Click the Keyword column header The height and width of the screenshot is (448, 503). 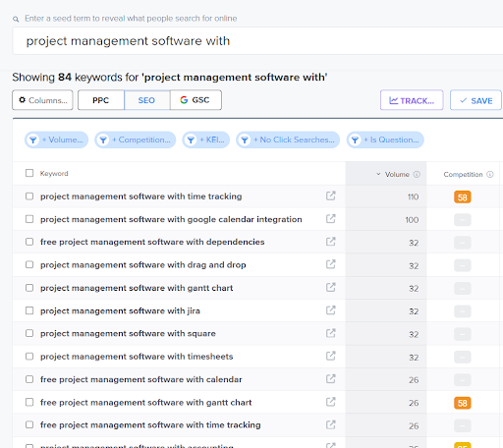(54, 173)
